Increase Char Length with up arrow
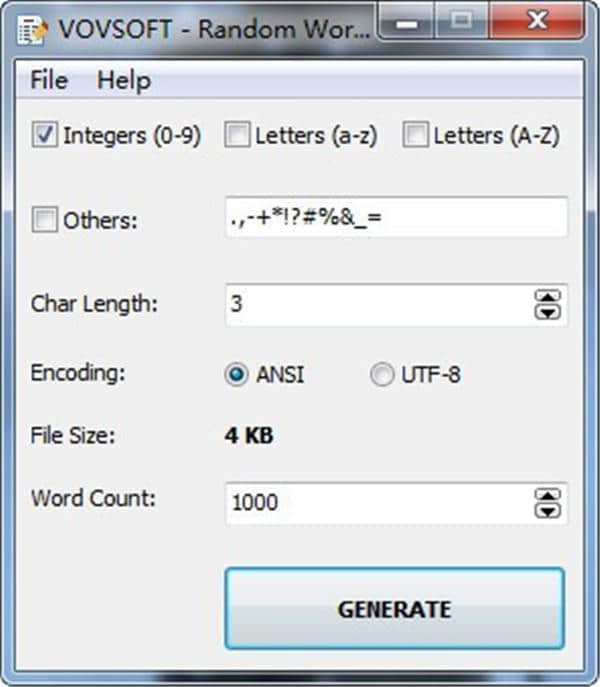 point(547,296)
